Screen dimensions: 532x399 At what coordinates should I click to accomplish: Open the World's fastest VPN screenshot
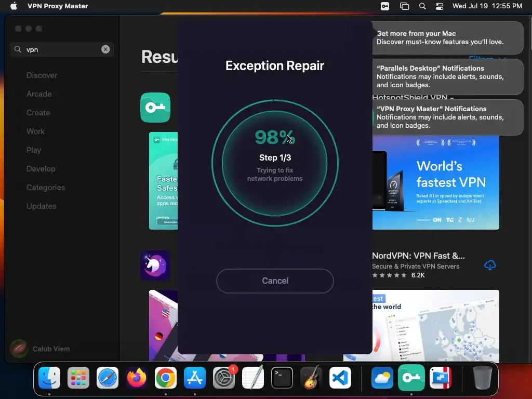tap(436, 182)
